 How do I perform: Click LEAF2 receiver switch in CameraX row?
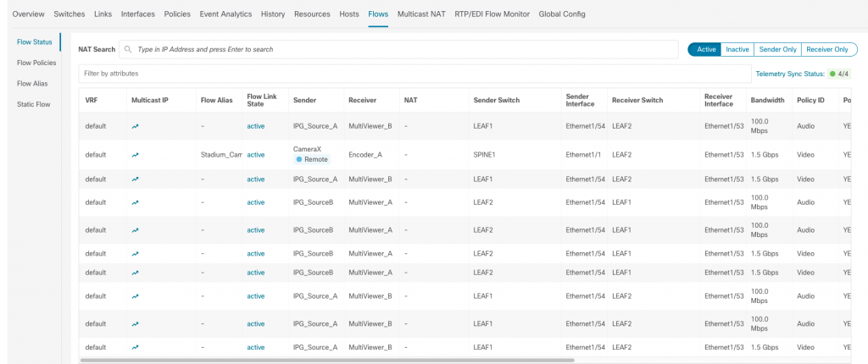621,155
